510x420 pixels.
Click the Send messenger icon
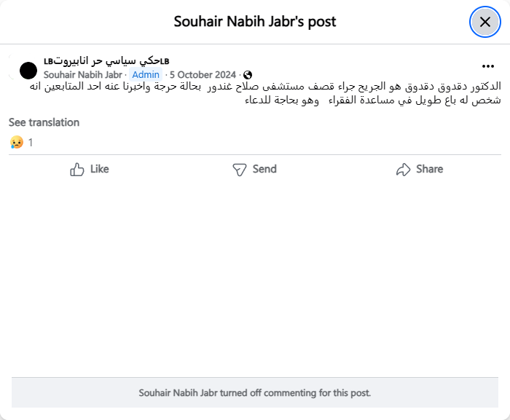(240, 169)
